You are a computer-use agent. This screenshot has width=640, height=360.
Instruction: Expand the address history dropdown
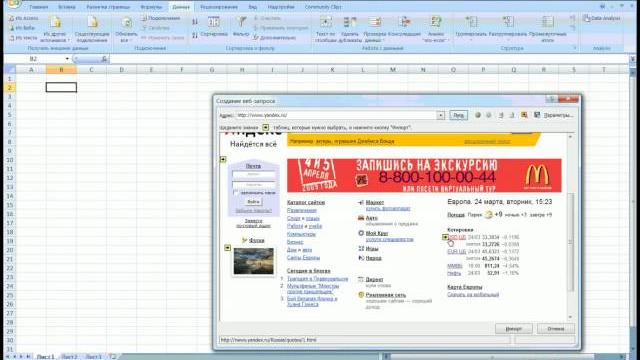[x=441, y=116]
